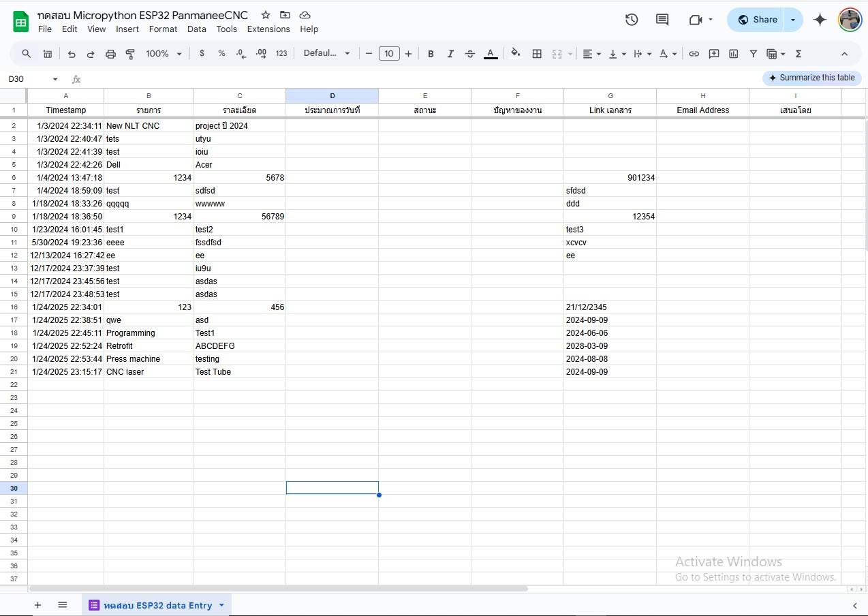Click Summarize this table button
The width and height of the screenshot is (868, 616).
click(811, 78)
